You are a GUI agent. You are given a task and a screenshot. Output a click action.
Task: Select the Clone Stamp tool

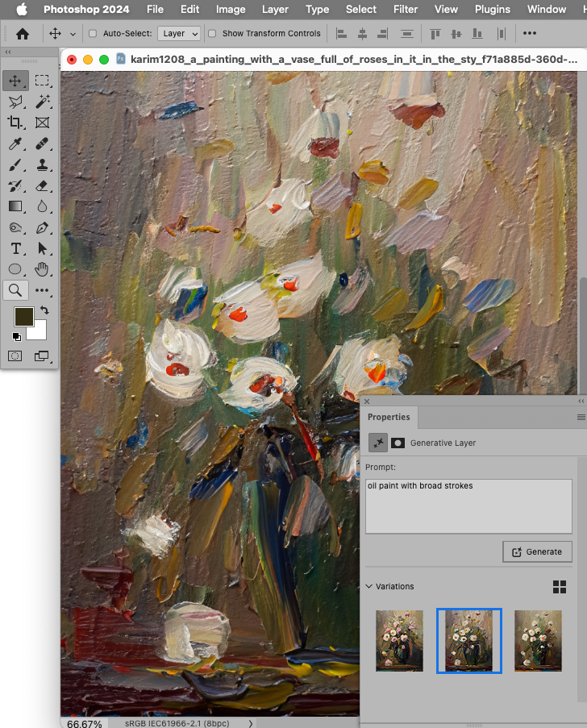point(42,164)
